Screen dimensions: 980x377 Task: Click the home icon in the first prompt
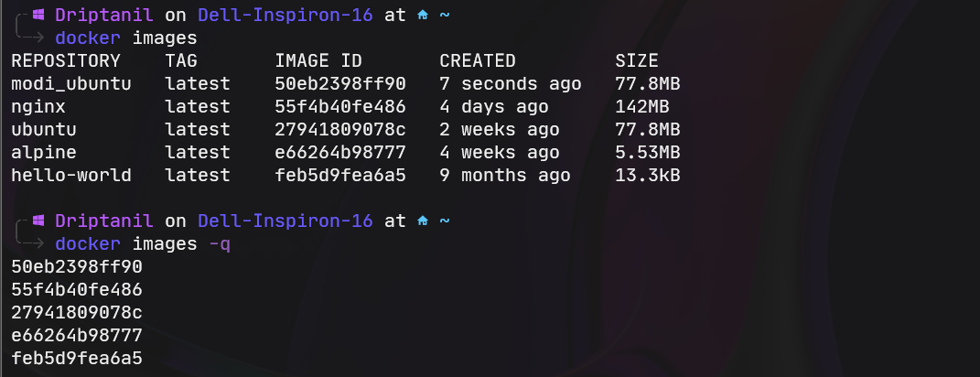pos(422,16)
